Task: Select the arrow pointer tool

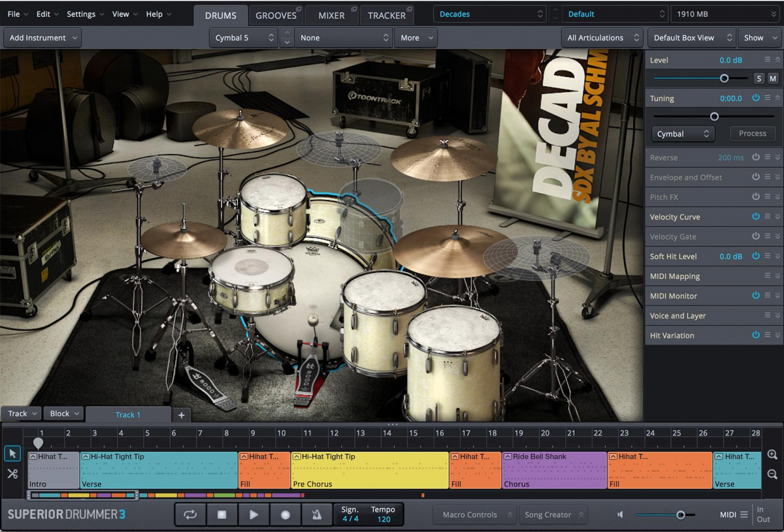Action: tap(12, 454)
